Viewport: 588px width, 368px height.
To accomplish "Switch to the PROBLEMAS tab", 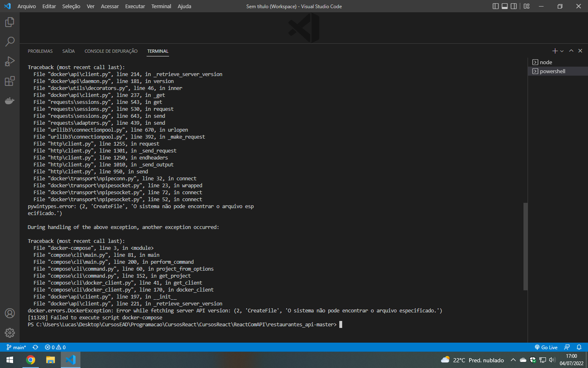I will point(40,51).
